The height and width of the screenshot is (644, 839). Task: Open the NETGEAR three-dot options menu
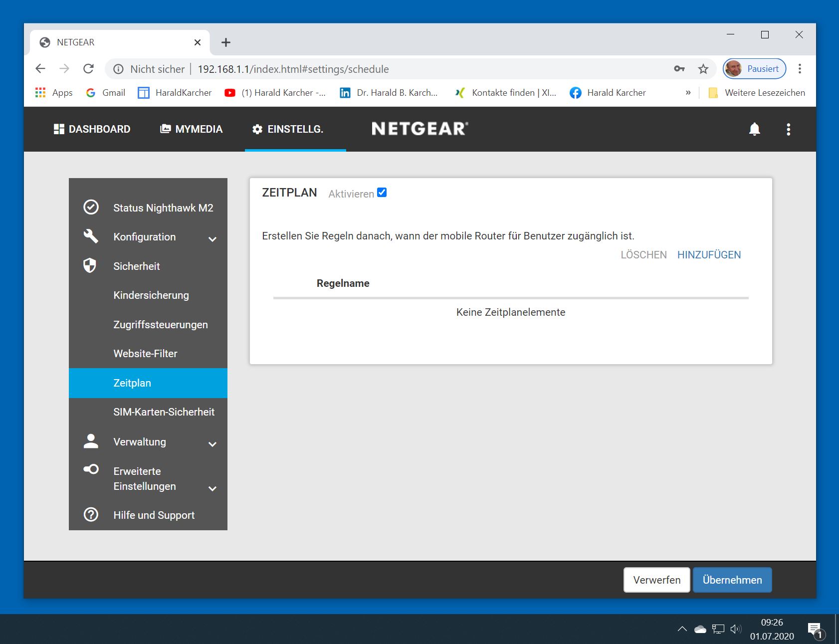click(788, 129)
